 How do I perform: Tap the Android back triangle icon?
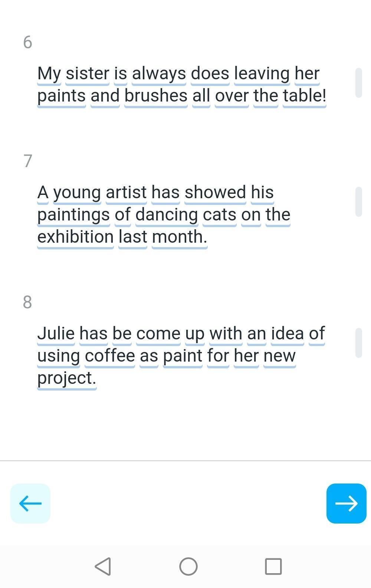tap(103, 566)
